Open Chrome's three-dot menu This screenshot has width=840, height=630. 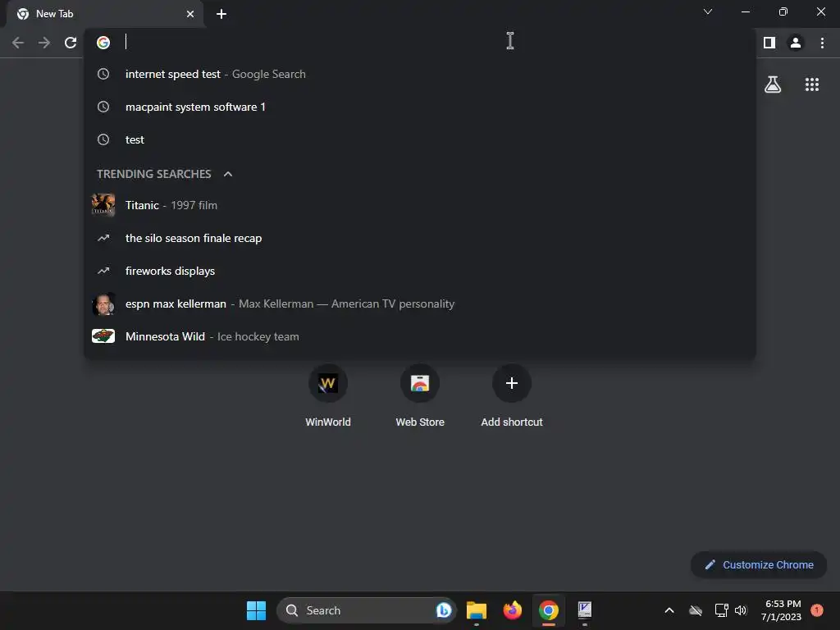pyautogui.click(x=822, y=43)
